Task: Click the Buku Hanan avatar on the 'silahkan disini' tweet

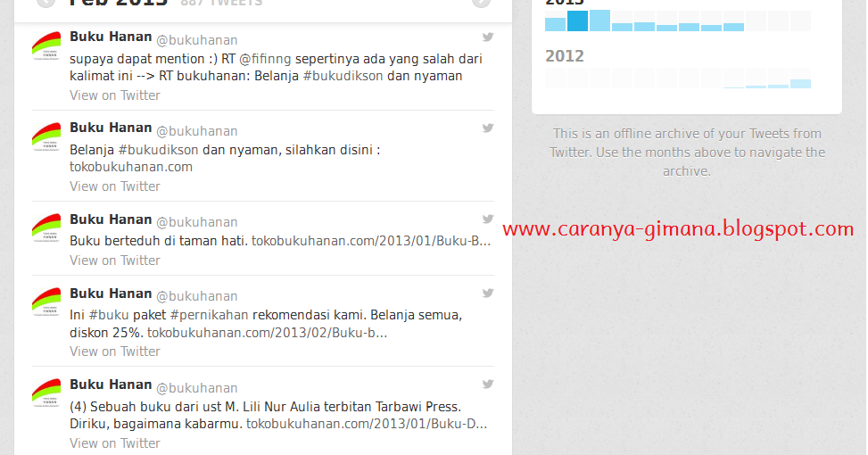Action: [46, 136]
